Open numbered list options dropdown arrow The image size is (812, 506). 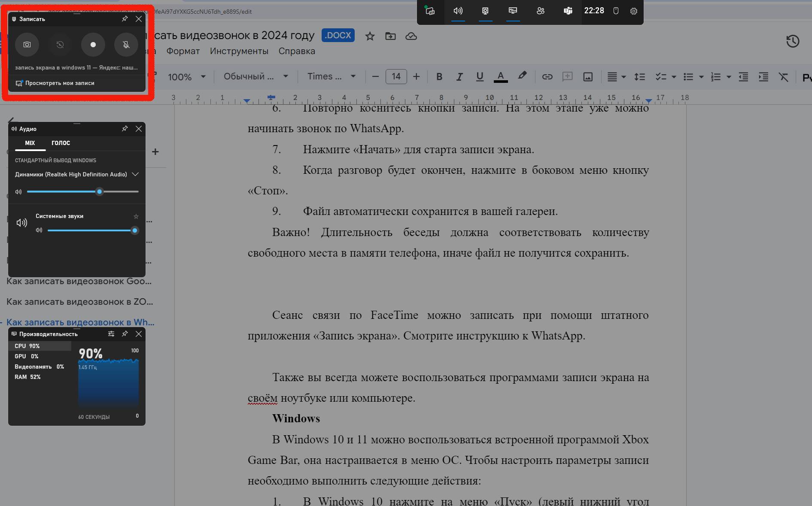click(x=729, y=77)
